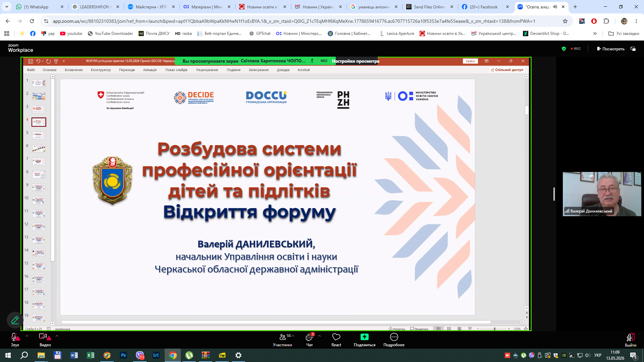Open the Чат chat panel
The width and height of the screenshot is (644, 362).
(x=309, y=340)
